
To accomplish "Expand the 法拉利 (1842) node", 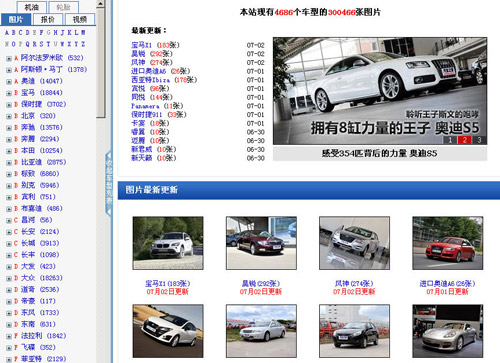I will 9,336.
